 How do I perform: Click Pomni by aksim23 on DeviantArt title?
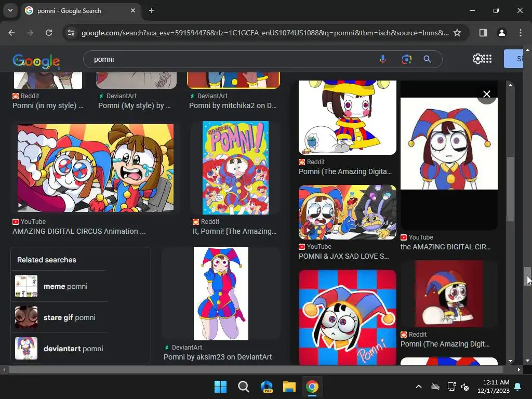218,357
